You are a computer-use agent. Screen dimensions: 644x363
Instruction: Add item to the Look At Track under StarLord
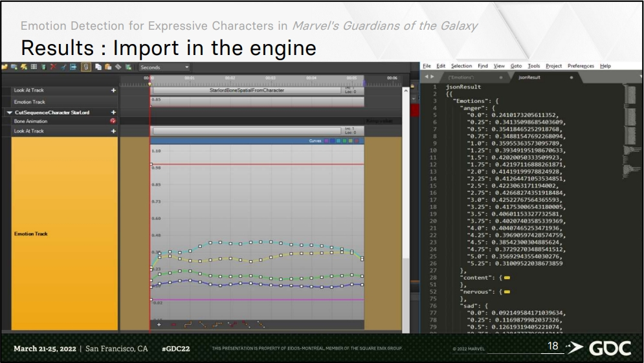[x=113, y=131]
